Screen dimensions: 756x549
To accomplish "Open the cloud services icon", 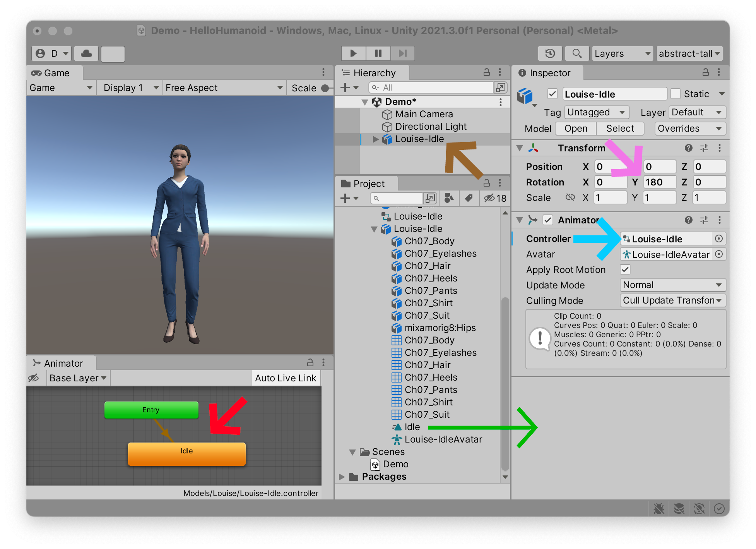I will [x=86, y=53].
